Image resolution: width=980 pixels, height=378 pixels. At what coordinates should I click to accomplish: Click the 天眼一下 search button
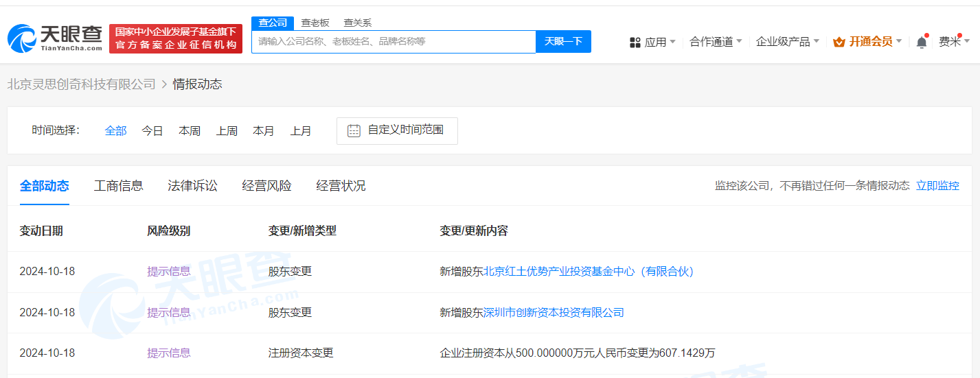(563, 41)
